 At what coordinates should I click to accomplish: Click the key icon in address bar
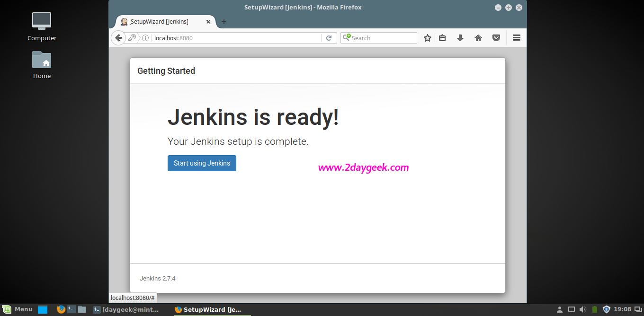[133, 38]
